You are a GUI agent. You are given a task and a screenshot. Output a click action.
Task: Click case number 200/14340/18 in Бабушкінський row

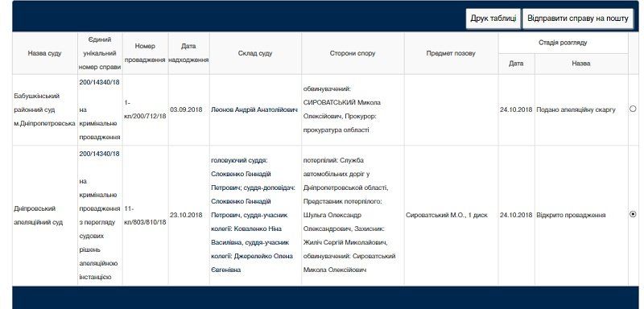click(x=99, y=82)
